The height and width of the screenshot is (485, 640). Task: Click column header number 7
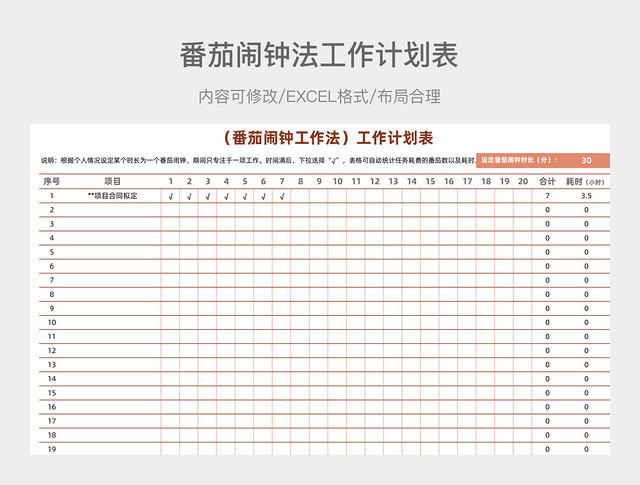(x=282, y=181)
